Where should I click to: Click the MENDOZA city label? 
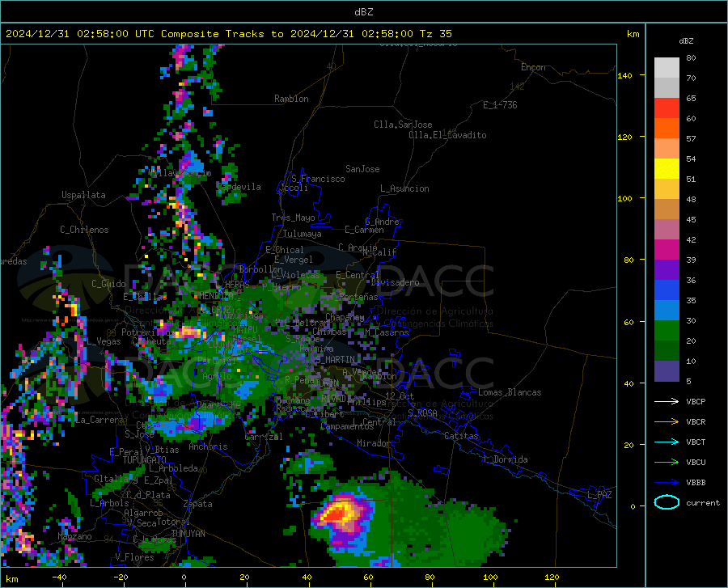(x=216, y=296)
